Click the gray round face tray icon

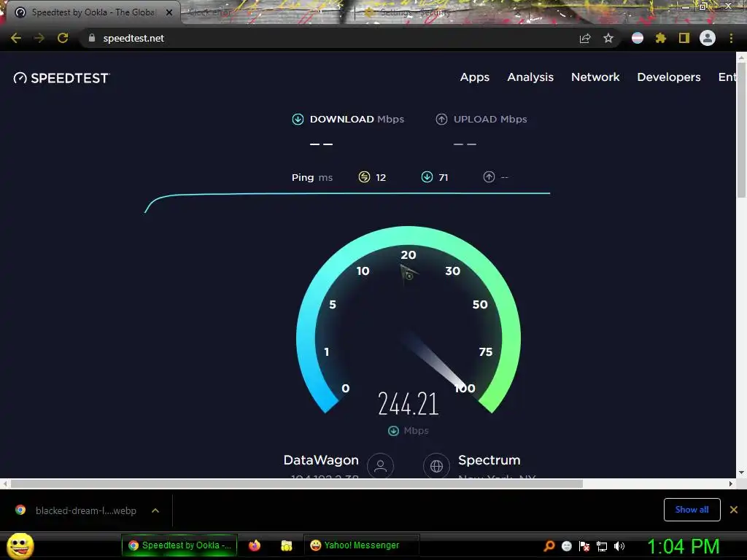[x=566, y=546]
